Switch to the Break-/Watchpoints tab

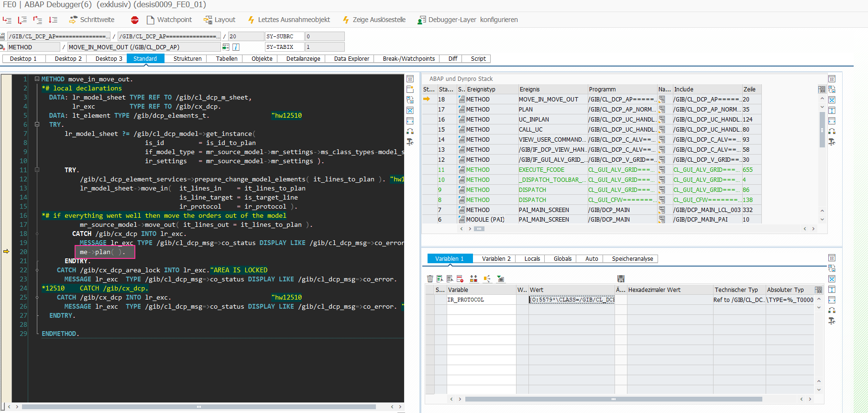click(408, 59)
